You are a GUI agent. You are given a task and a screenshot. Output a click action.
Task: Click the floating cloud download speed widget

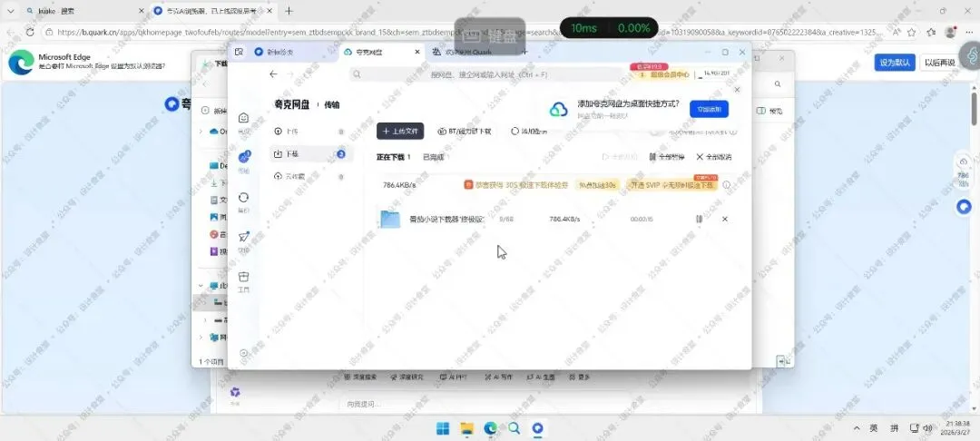[963, 171]
